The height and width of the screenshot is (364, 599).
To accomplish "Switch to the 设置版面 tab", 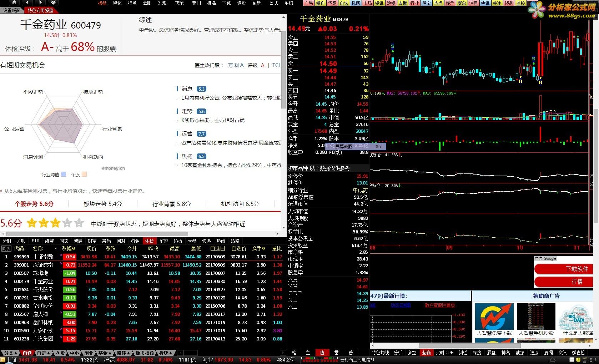I will coord(12,10).
